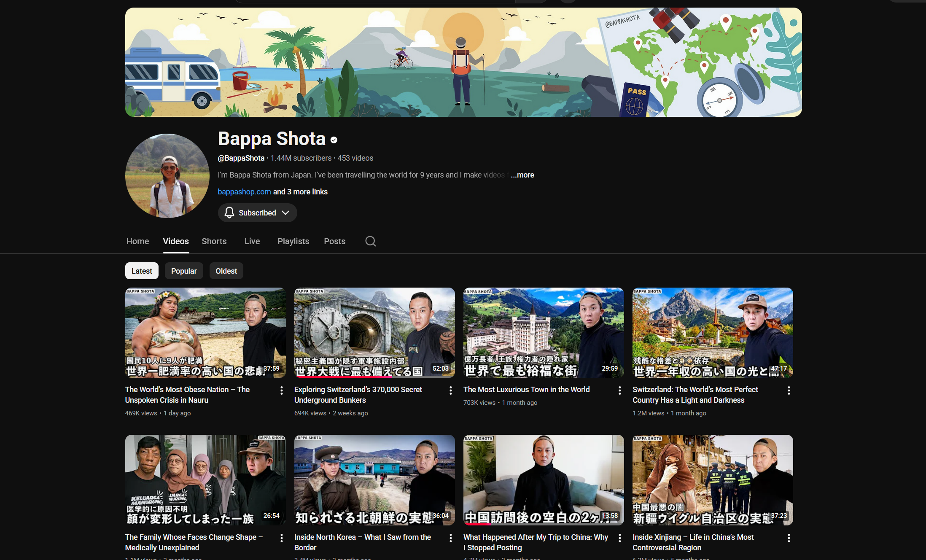Open options menu for Inside North Korea video
This screenshot has height=560, width=926.
pyautogui.click(x=451, y=538)
